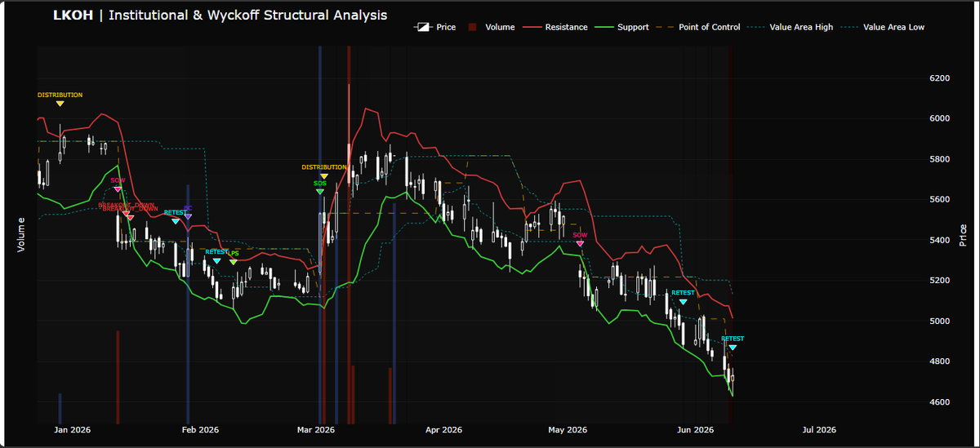This screenshot has width=980, height=448.
Task: Click the 6000 price axis label
Action: 939,118
